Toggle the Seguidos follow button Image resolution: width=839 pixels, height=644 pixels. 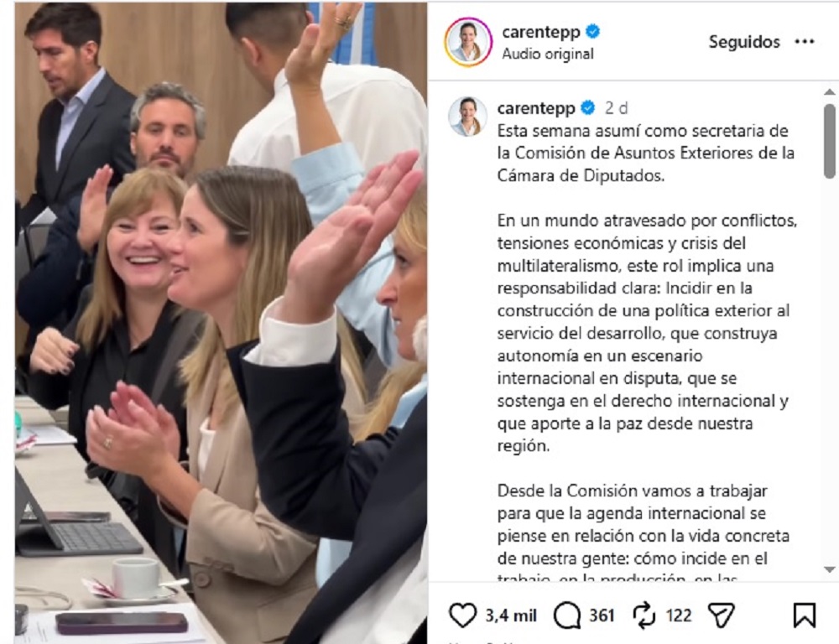[744, 42]
